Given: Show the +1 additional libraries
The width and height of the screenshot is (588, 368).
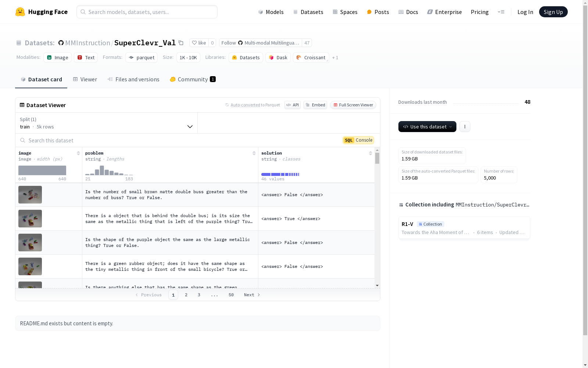Looking at the screenshot, I should [335, 57].
